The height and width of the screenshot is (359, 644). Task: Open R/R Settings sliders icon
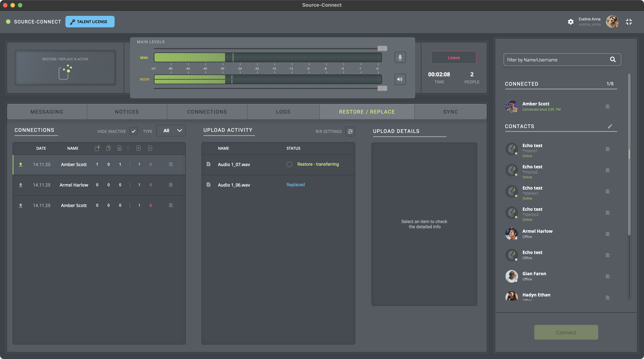click(x=350, y=131)
